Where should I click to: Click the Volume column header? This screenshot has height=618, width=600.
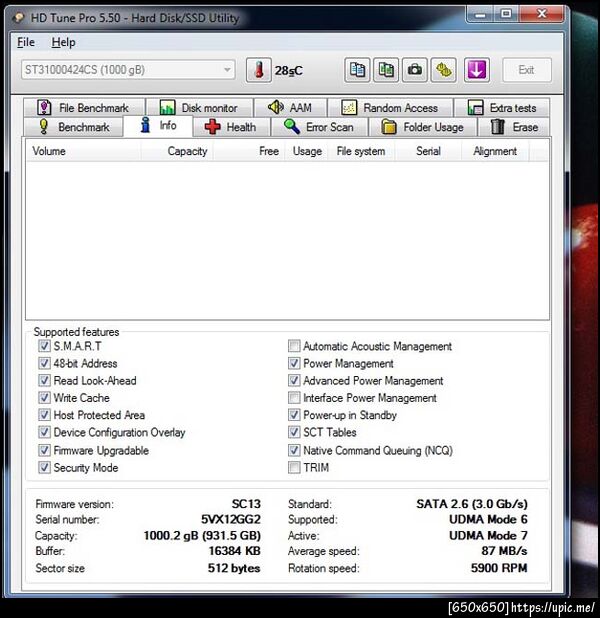[x=84, y=151]
